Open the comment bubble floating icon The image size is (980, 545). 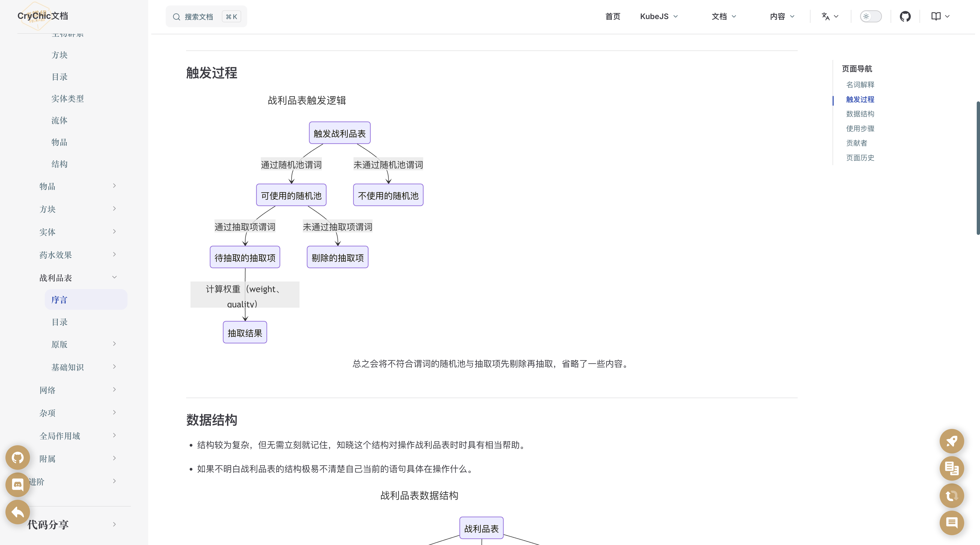coord(951,523)
